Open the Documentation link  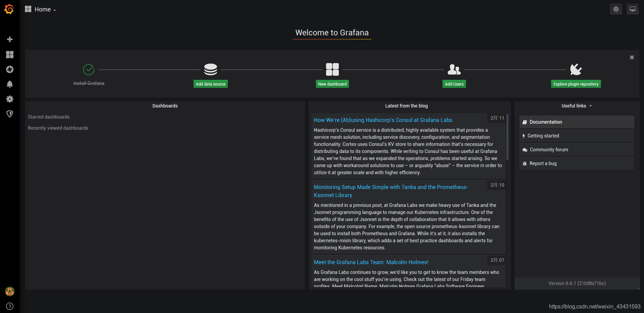pyautogui.click(x=577, y=122)
